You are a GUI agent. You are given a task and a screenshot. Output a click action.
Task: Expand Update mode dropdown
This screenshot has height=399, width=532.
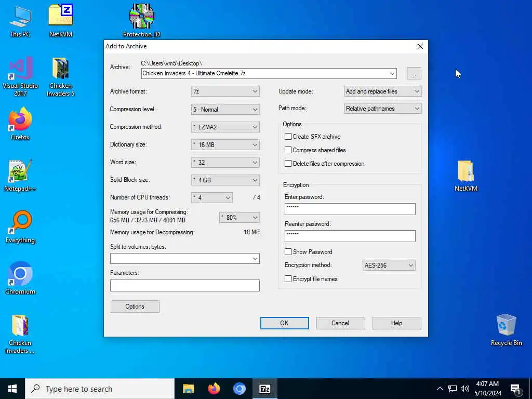(x=383, y=91)
